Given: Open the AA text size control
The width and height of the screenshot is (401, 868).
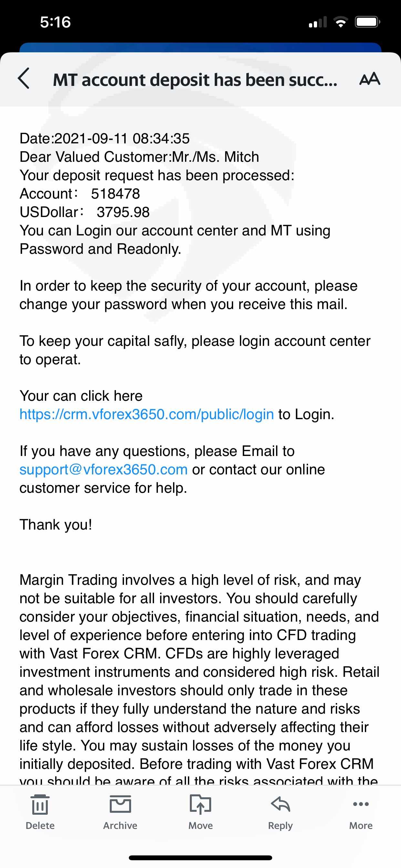Looking at the screenshot, I should (x=369, y=79).
